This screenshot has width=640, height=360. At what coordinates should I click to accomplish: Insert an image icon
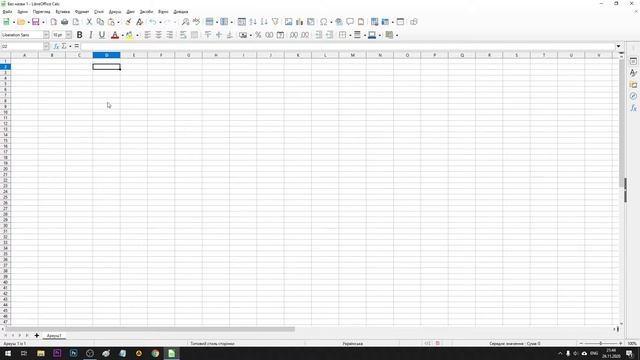289,22
